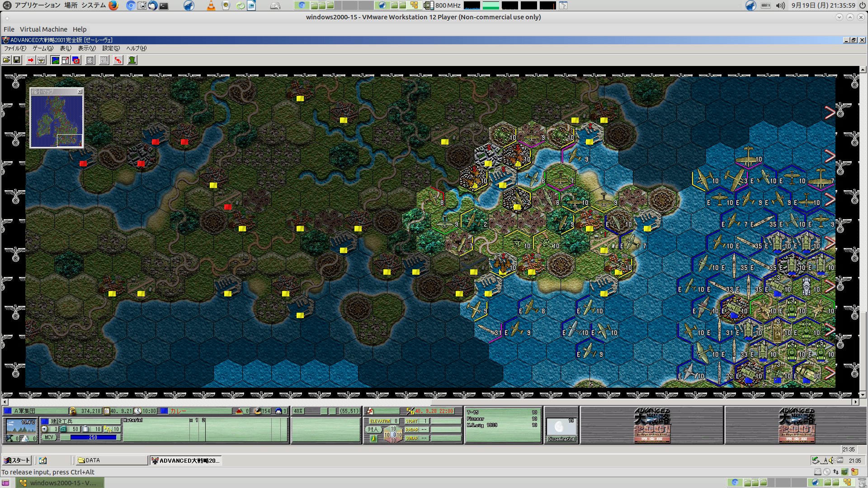This screenshot has height=488, width=868.
Task: Toggle the blue-green map display icon
Action: (x=55, y=60)
